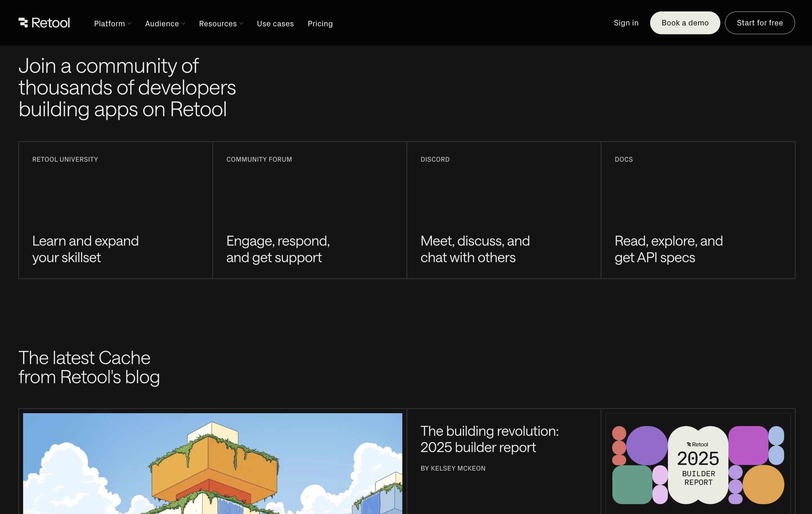The image size is (812, 514).
Task: Click the Start for free button
Action: 760,23
